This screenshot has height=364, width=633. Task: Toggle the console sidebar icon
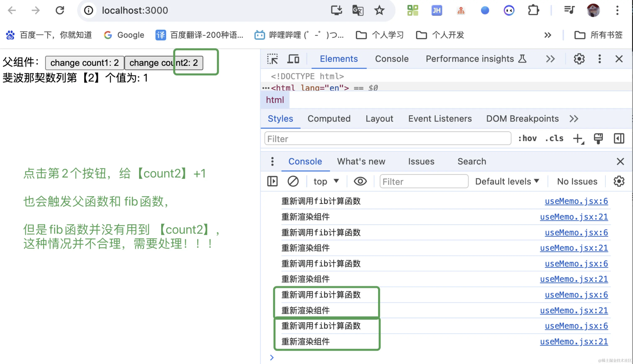[272, 181]
